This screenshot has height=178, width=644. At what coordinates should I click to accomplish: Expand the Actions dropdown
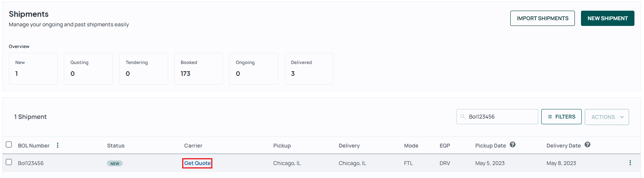[607, 117]
